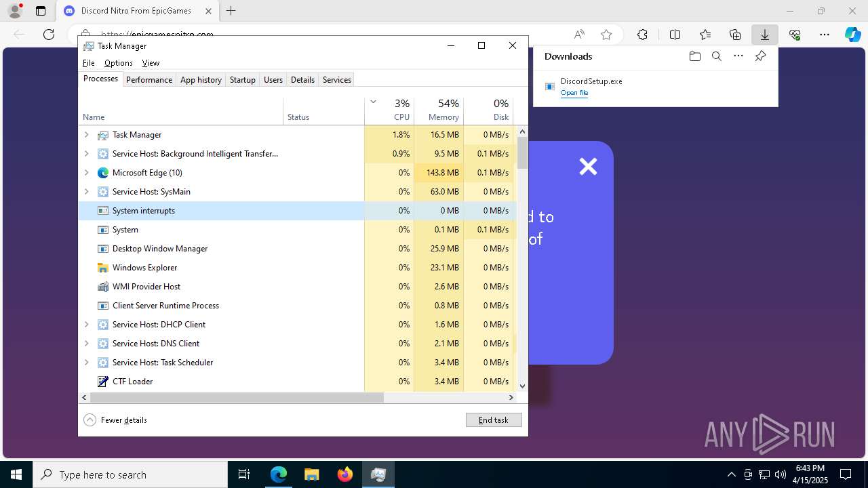
Task: Click the Desktop Window Manager icon
Action: pyautogui.click(x=103, y=249)
